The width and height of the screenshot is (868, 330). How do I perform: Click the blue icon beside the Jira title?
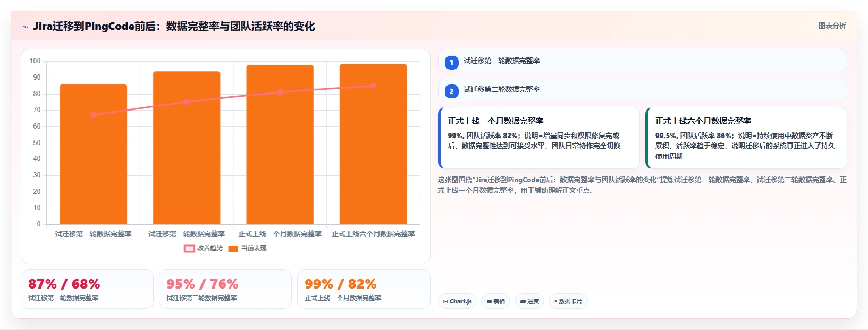point(25,27)
